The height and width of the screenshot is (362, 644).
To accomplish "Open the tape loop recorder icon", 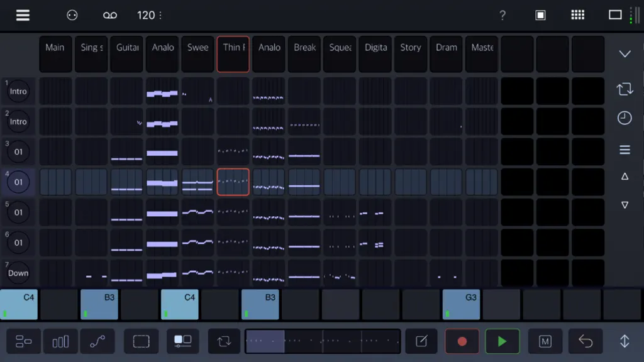I will pos(109,15).
